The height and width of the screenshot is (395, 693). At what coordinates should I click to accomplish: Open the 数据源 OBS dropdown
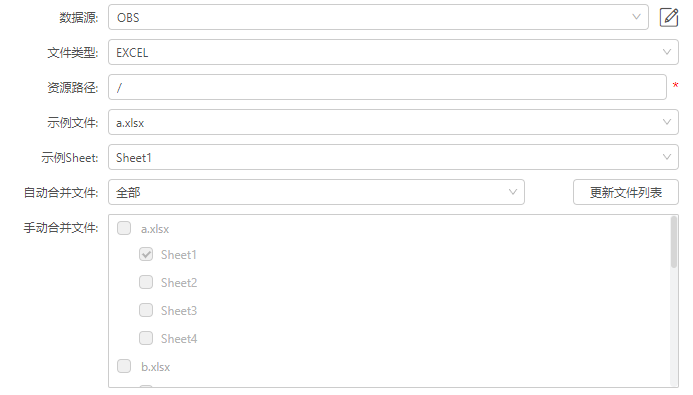tap(378, 17)
